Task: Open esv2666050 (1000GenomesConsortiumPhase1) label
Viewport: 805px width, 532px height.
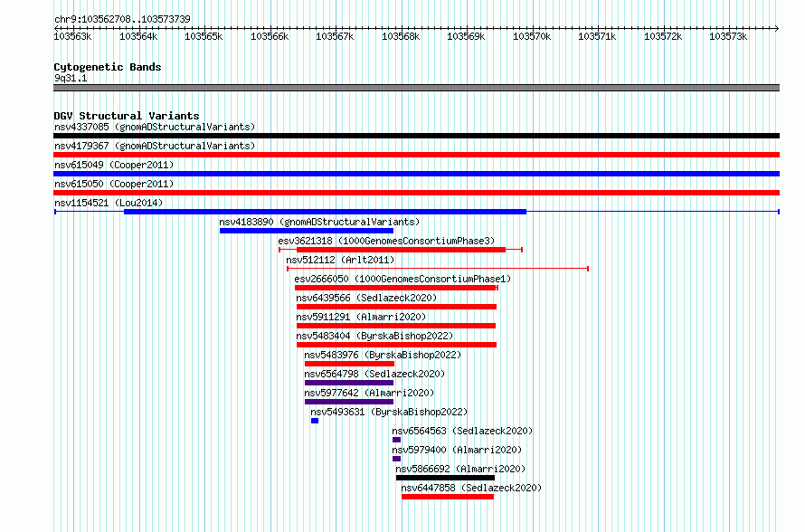Action: 403,279
